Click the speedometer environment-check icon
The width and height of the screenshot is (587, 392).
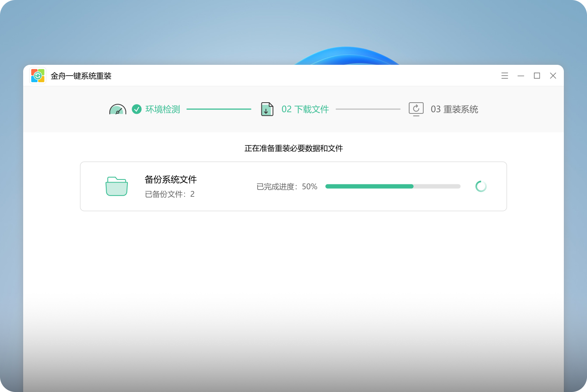[118, 109]
